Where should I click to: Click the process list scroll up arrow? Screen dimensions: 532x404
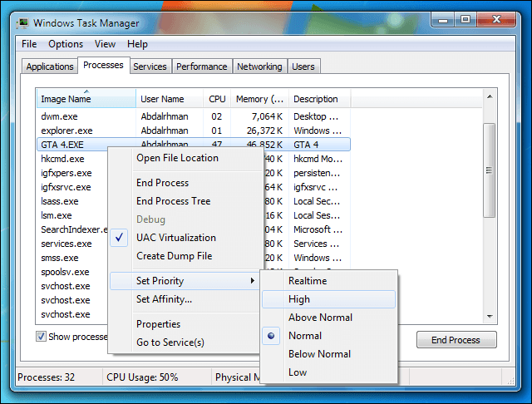click(x=490, y=96)
